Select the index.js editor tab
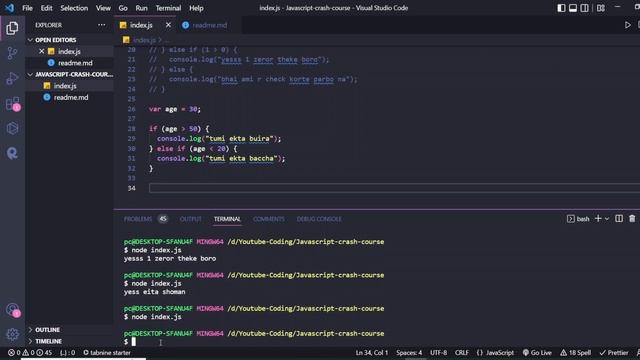The image size is (640, 360). pyautogui.click(x=141, y=25)
